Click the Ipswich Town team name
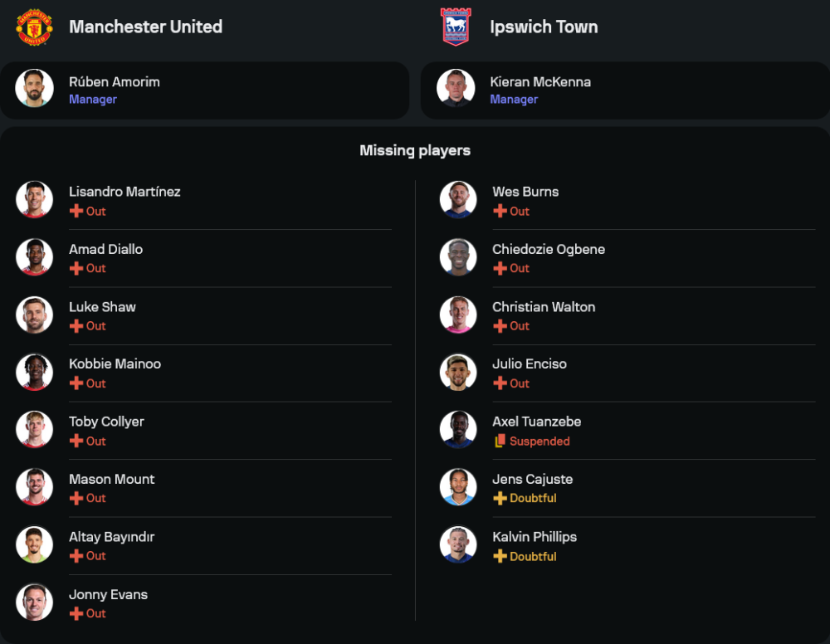The height and width of the screenshot is (644, 830). point(544,27)
